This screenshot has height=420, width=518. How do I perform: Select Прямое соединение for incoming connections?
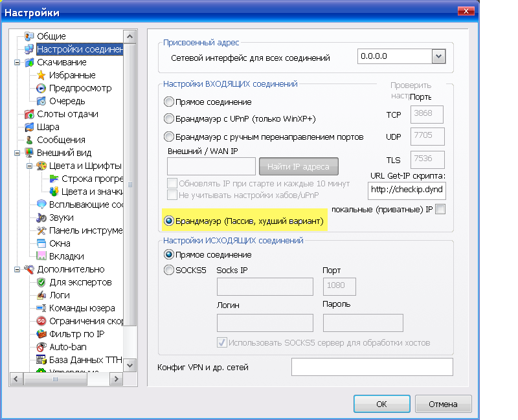click(x=169, y=102)
